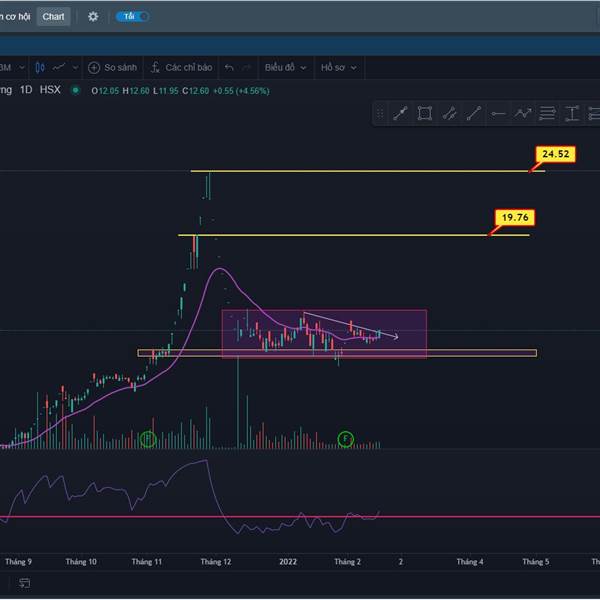Open the settings gear in top bar
Image resolution: width=600 pixels, height=600 pixels.
[93, 17]
